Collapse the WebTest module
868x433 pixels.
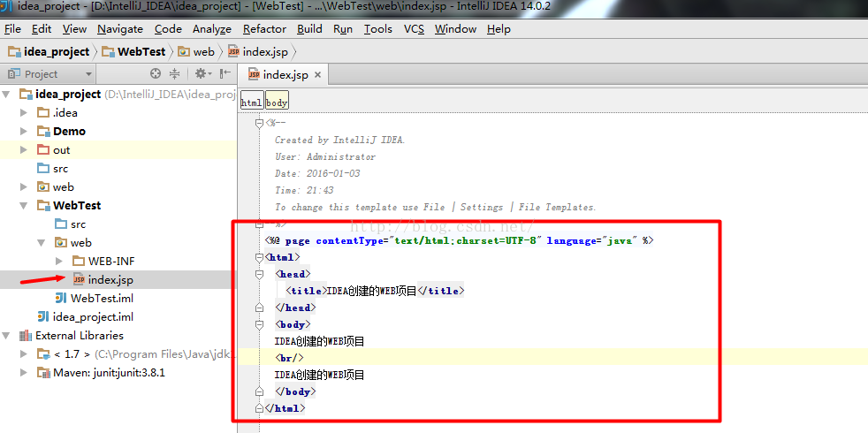23,205
